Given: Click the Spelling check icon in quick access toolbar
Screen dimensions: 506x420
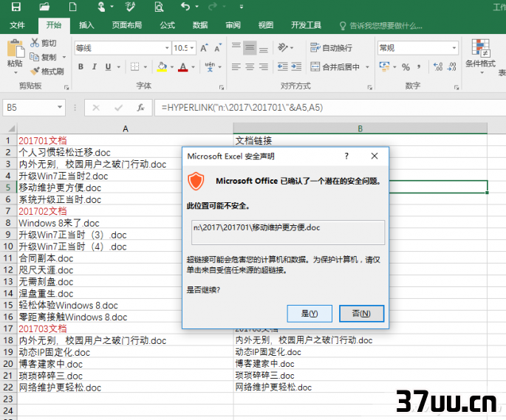Looking at the screenshot, I should (x=130, y=7).
